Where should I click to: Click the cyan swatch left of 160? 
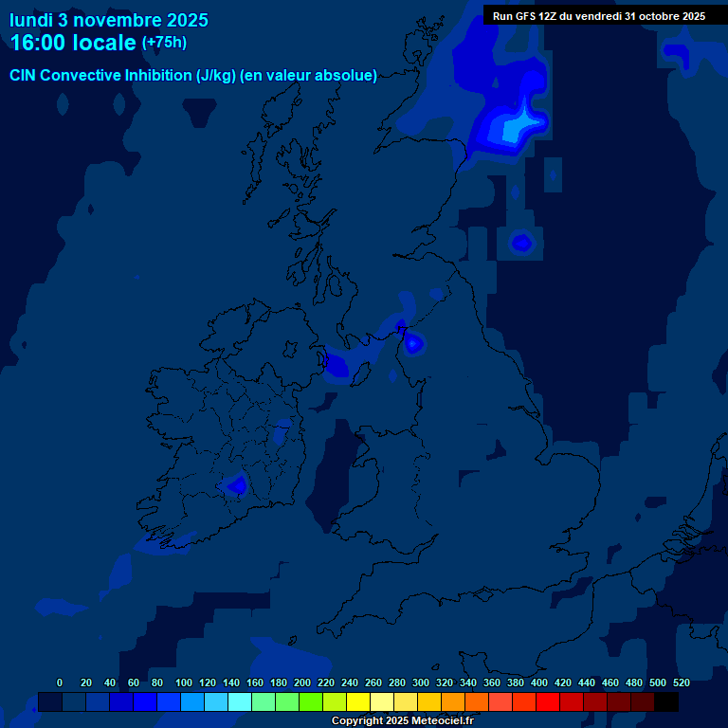point(240,702)
